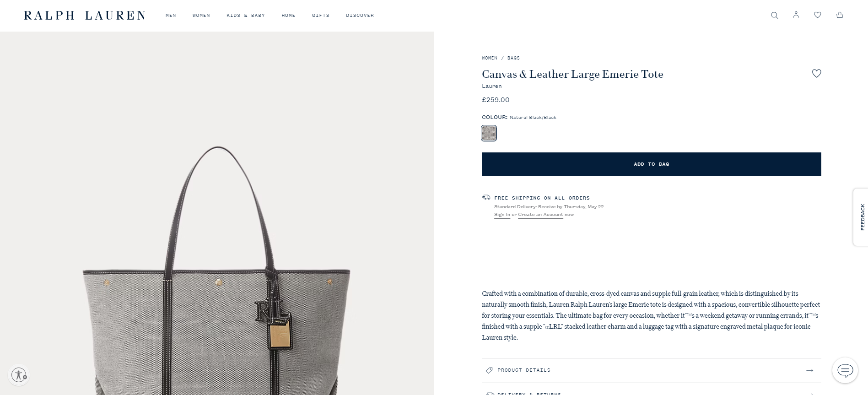868x395 pixels.
Task: Toggle wishlist heart beside product title
Action: (x=816, y=73)
